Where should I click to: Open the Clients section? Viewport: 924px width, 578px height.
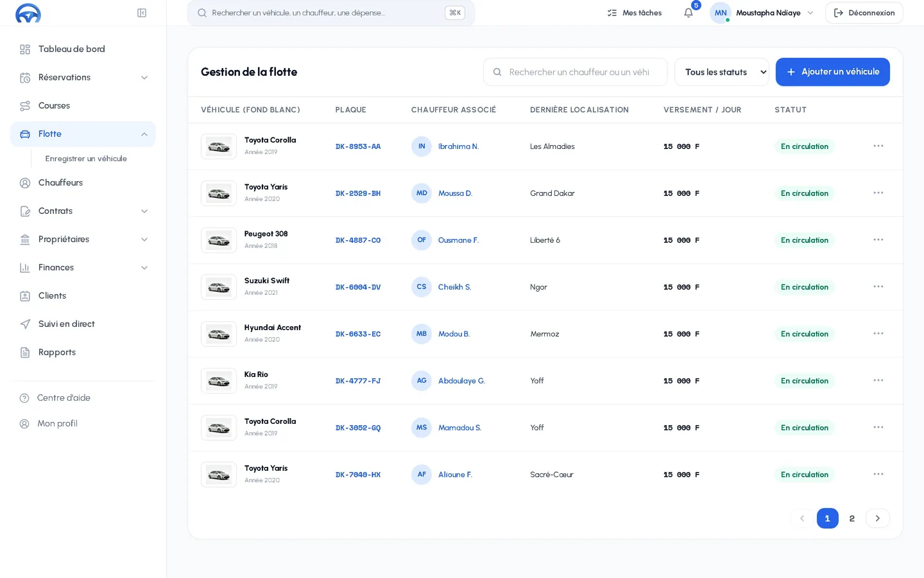(x=83, y=296)
